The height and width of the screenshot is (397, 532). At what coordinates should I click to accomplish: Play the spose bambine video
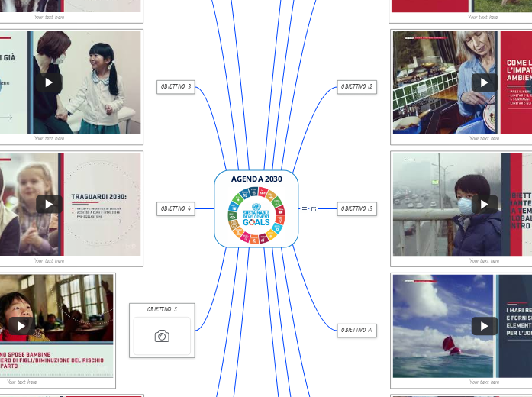[x=20, y=326]
